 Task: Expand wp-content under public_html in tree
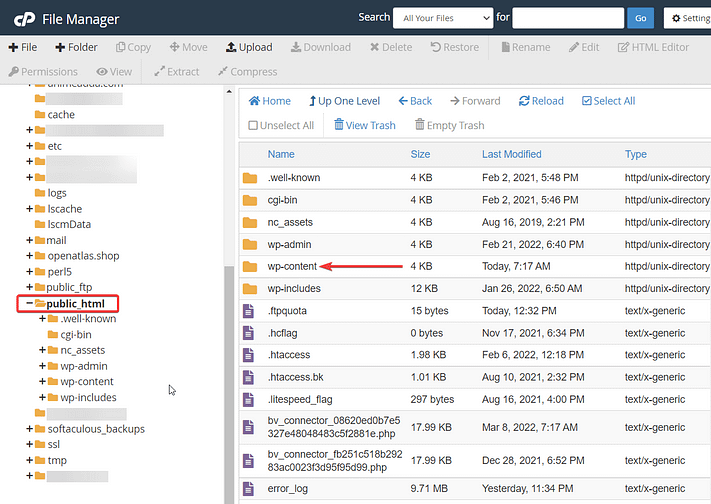(42, 382)
